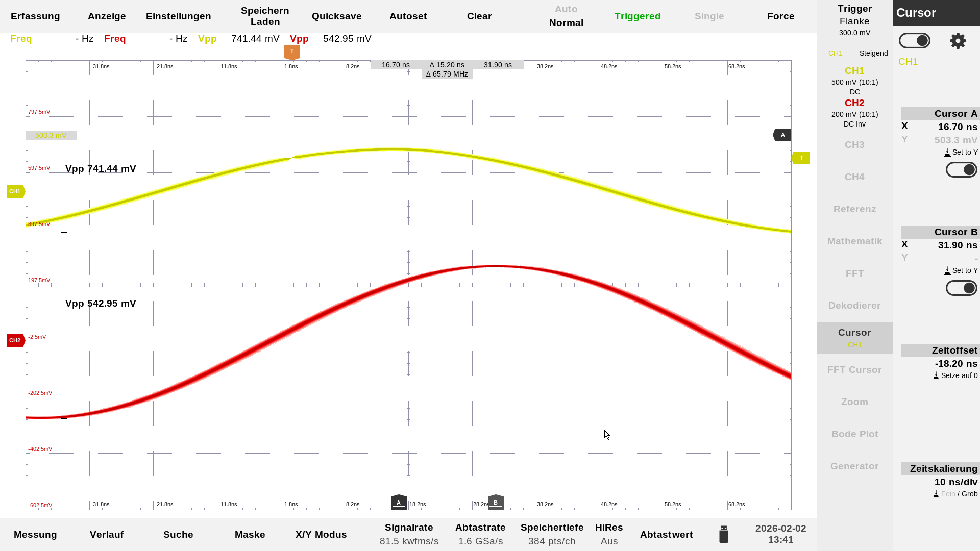Open the Einstellungen menu

pos(178,16)
